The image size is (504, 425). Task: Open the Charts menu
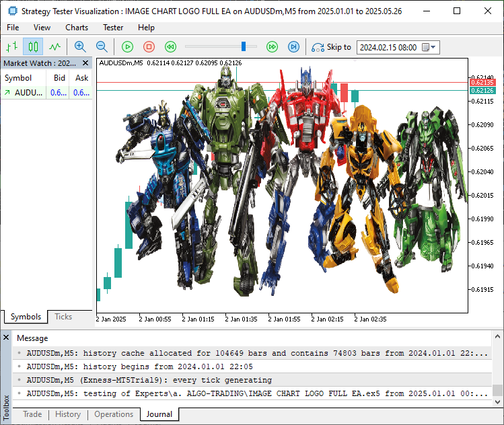pyautogui.click(x=77, y=28)
